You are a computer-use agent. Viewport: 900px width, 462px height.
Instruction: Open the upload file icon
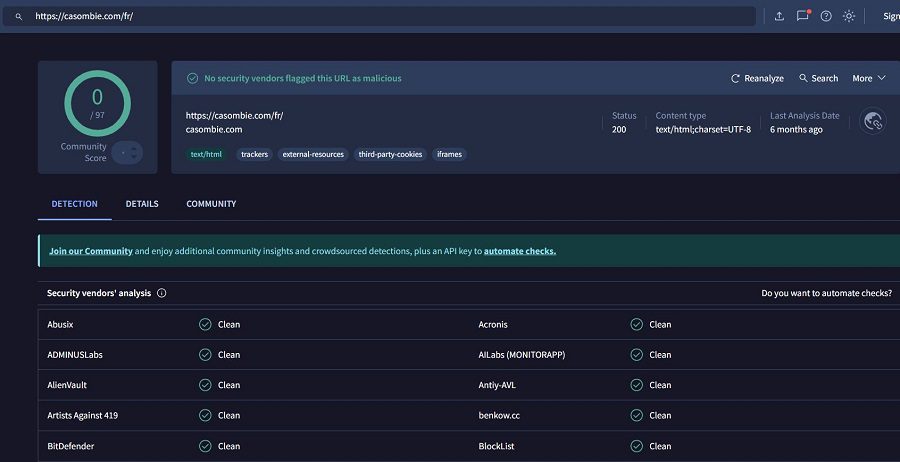click(x=779, y=16)
